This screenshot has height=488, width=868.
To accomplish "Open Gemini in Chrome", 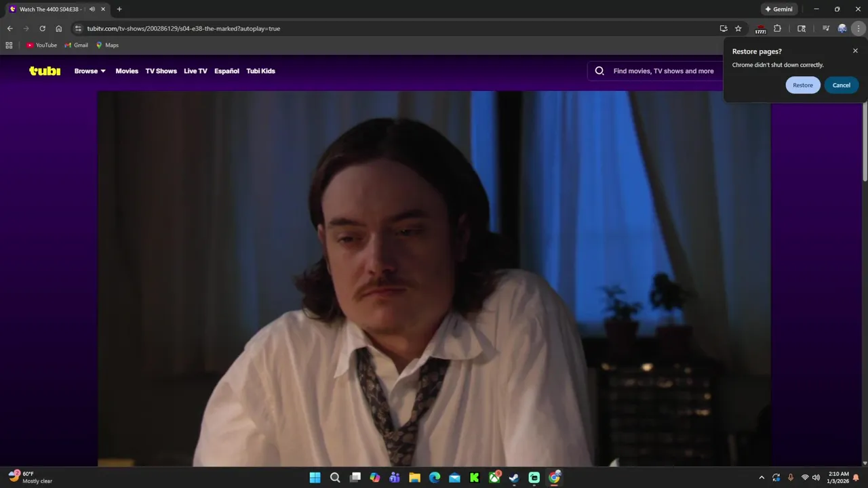I will coord(779,9).
